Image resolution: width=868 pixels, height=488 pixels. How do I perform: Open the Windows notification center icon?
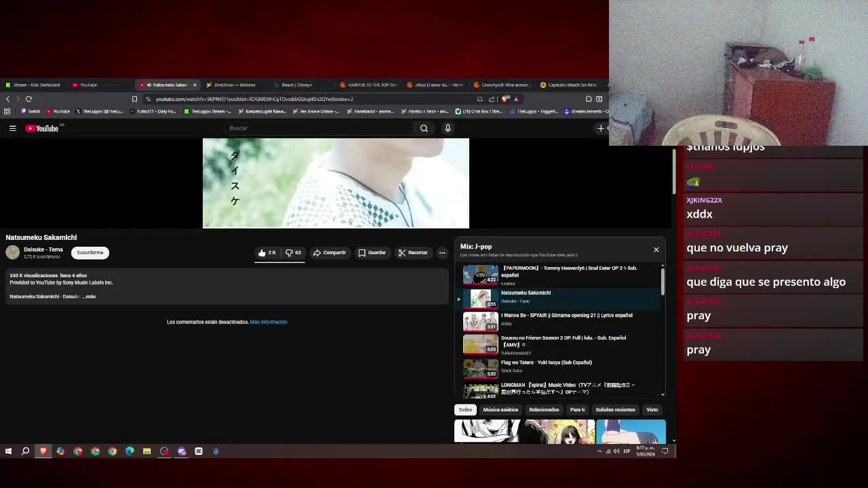click(x=665, y=451)
